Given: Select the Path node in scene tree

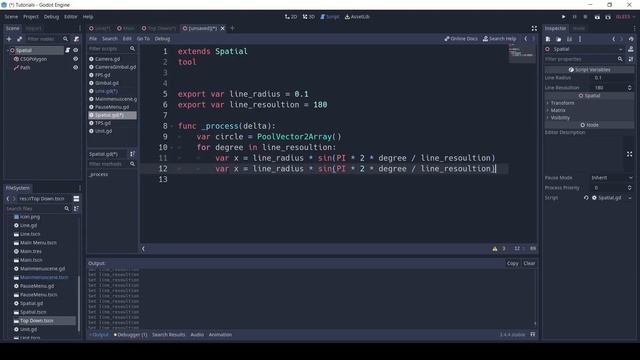Looking at the screenshot, I should (x=25, y=68).
